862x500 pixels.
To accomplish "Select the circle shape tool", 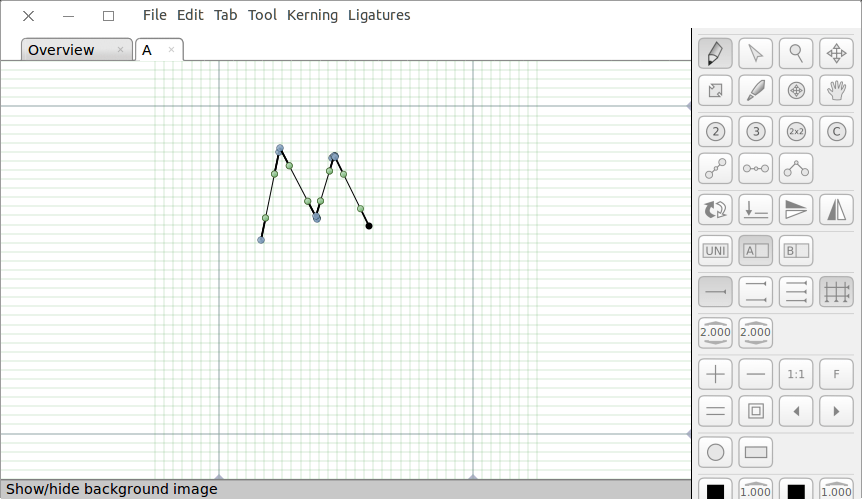I will pyautogui.click(x=715, y=452).
